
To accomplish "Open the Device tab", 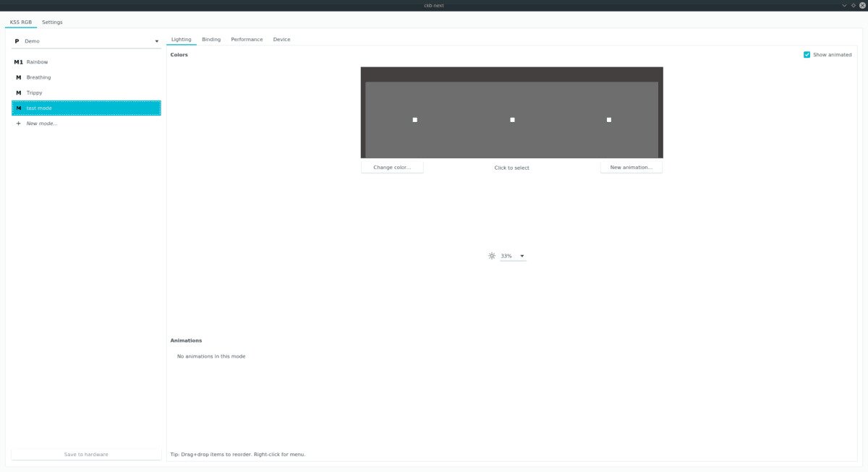I will click(281, 40).
